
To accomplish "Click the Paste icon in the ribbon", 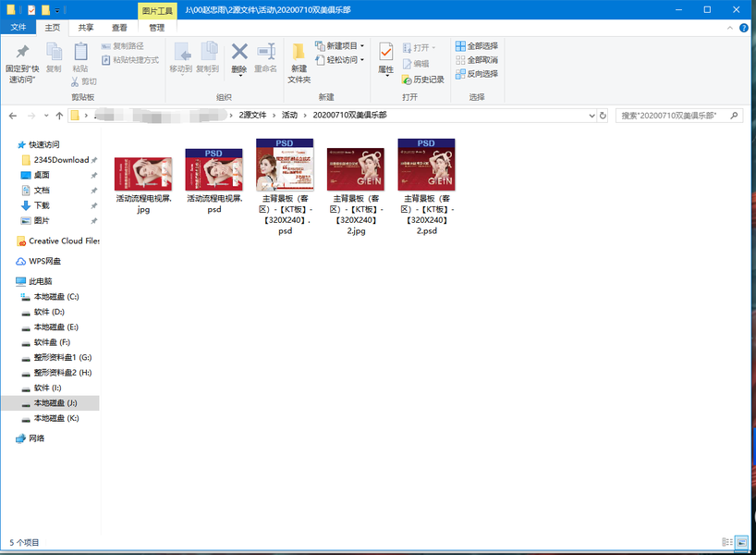I will coord(80,52).
